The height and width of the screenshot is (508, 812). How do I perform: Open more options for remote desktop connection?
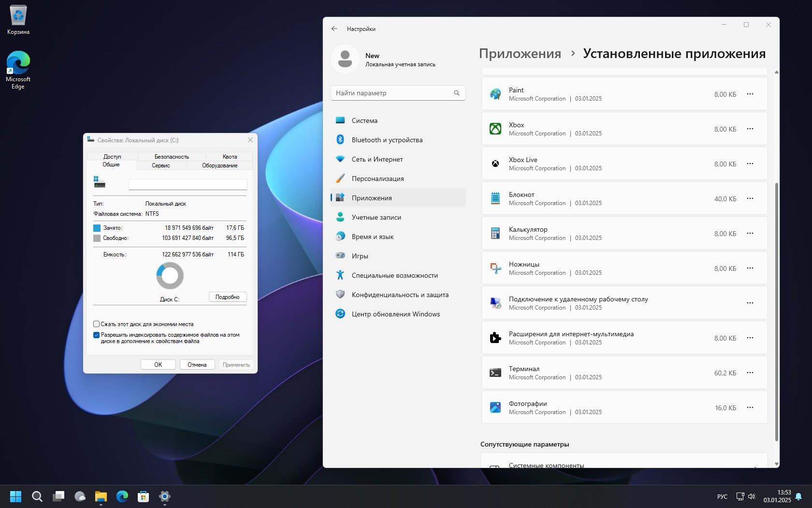click(750, 303)
